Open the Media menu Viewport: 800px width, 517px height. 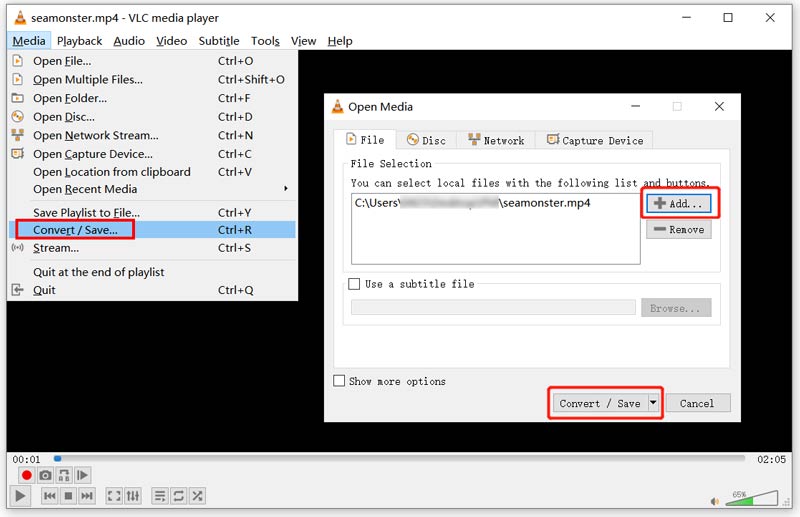tap(29, 41)
